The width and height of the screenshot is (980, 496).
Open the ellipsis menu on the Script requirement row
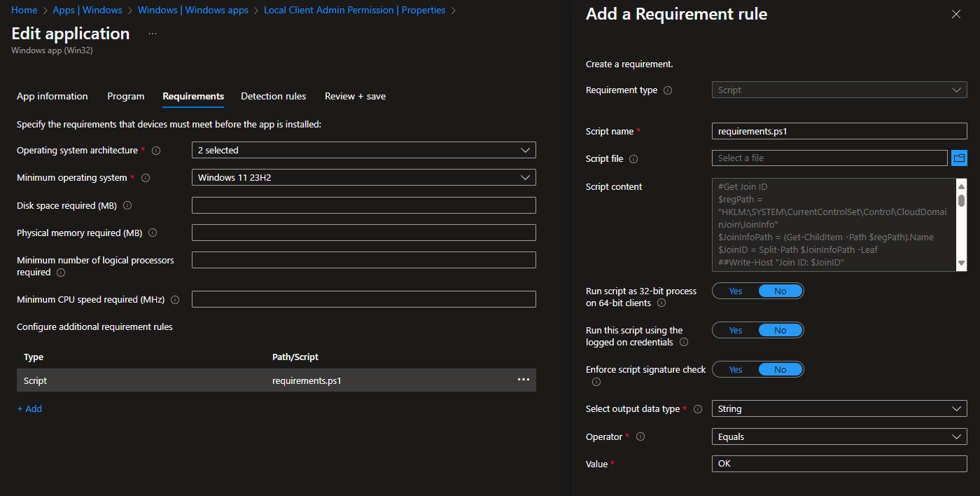[x=523, y=379]
